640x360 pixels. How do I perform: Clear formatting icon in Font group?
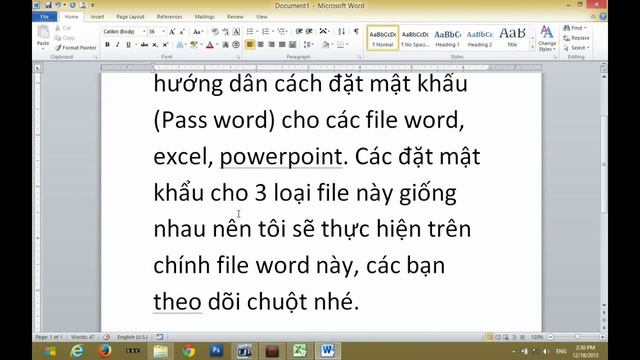tap(215, 31)
